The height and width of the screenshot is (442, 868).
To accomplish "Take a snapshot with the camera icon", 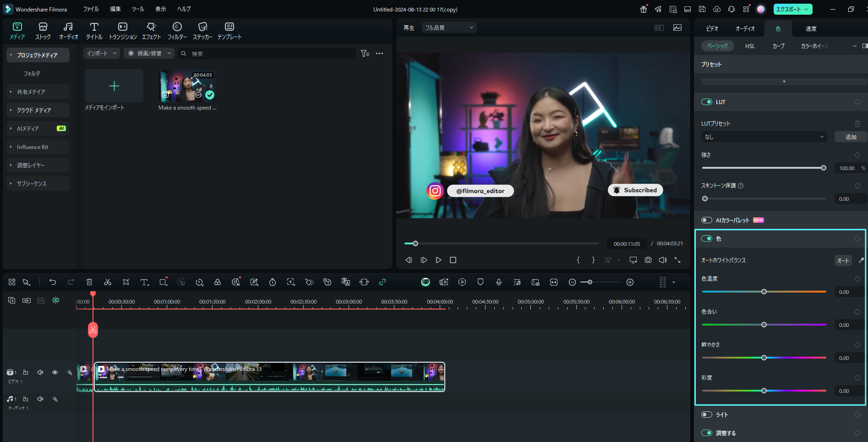I will coord(648,260).
